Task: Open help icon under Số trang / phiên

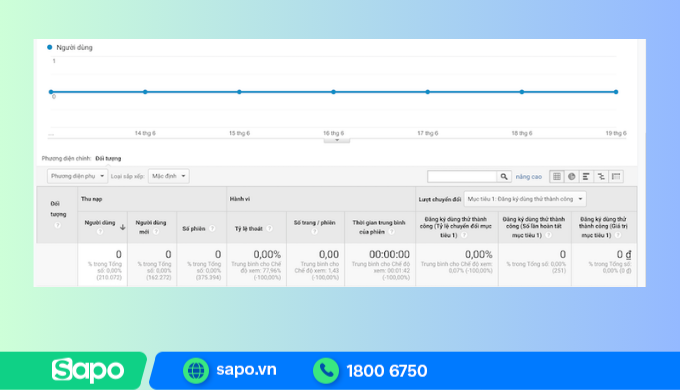Action: pyautogui.click(x=314, y=232)
